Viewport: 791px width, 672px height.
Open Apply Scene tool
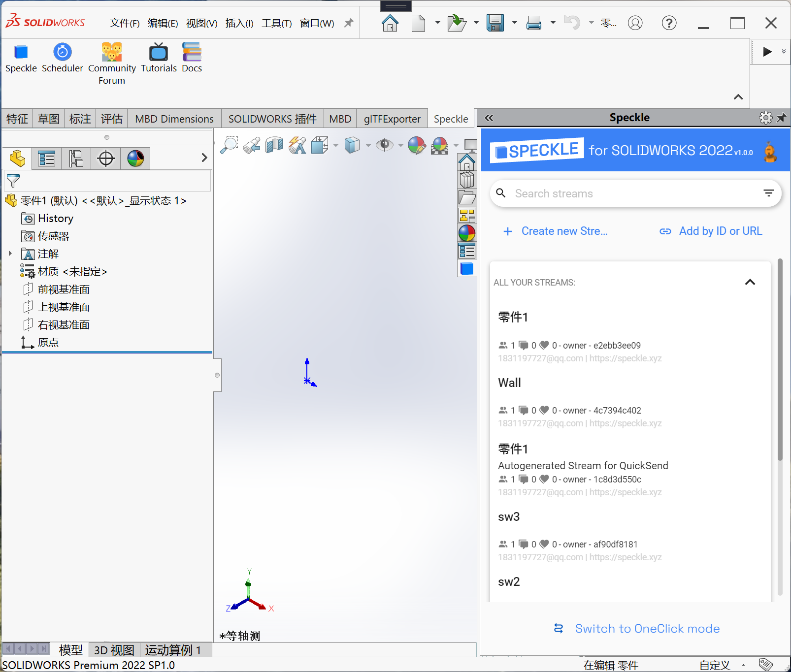439,145
